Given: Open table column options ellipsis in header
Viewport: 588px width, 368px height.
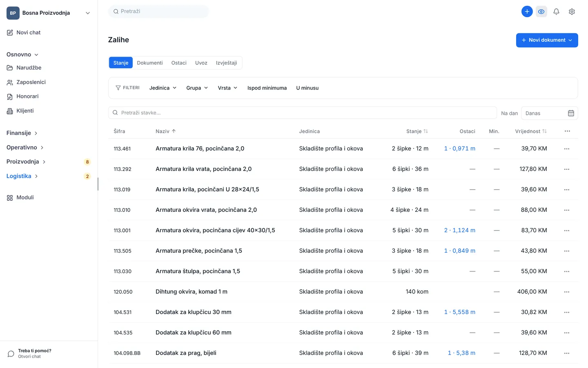Looking at the screenshot, I should click(x=567, y=131).
